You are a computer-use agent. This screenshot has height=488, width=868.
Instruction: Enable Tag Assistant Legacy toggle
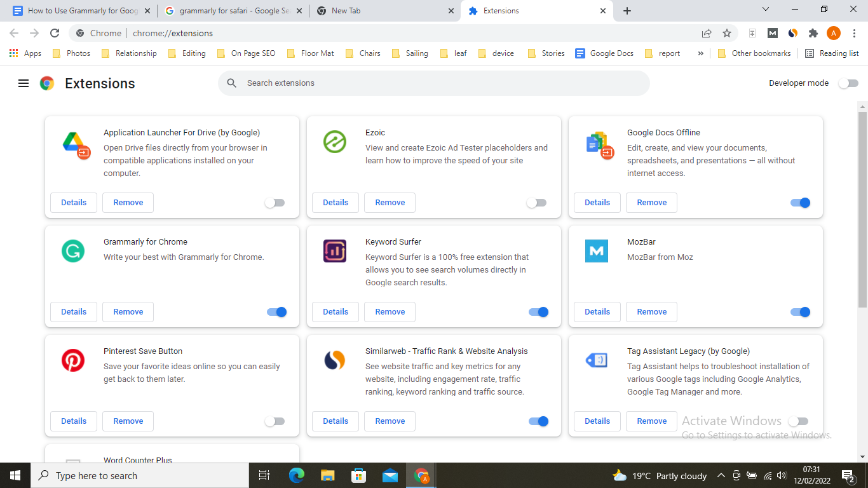pyautogui.click(x=798, y=421)
